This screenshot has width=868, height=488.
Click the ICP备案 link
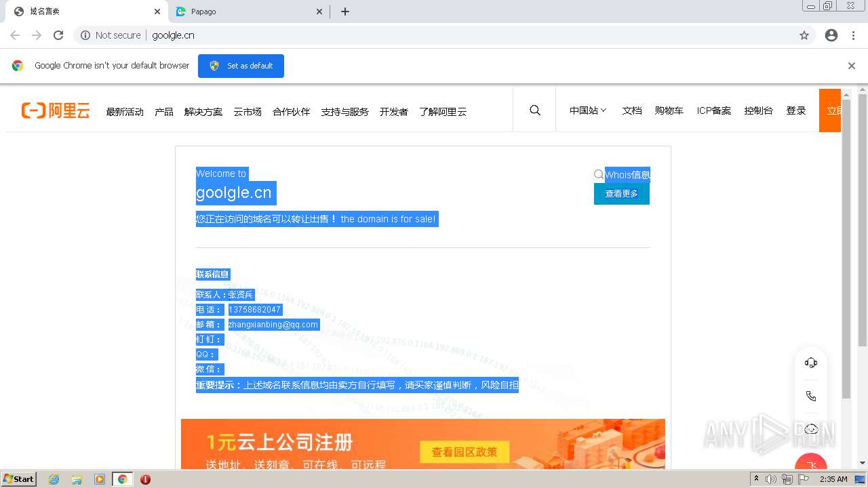(x=714, y=110)
